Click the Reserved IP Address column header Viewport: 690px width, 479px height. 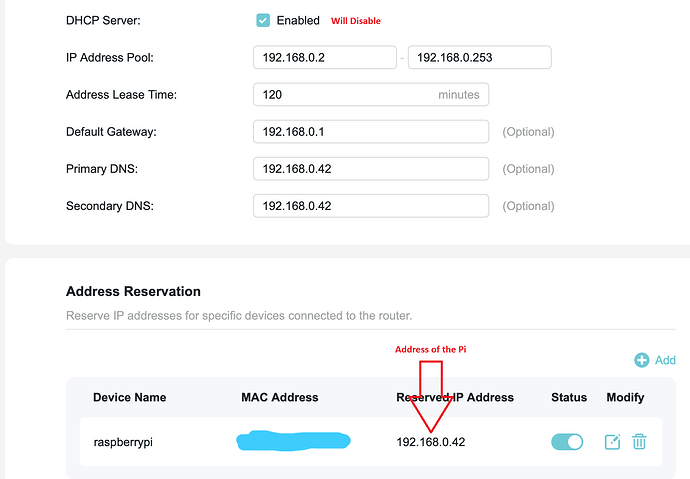pyautogui.click(x=455, y=397)
